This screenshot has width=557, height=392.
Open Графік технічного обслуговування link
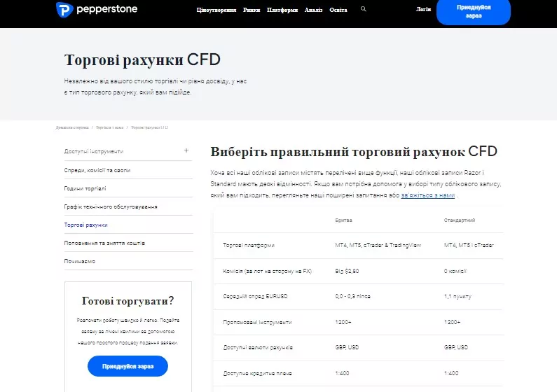coord(111,206)
